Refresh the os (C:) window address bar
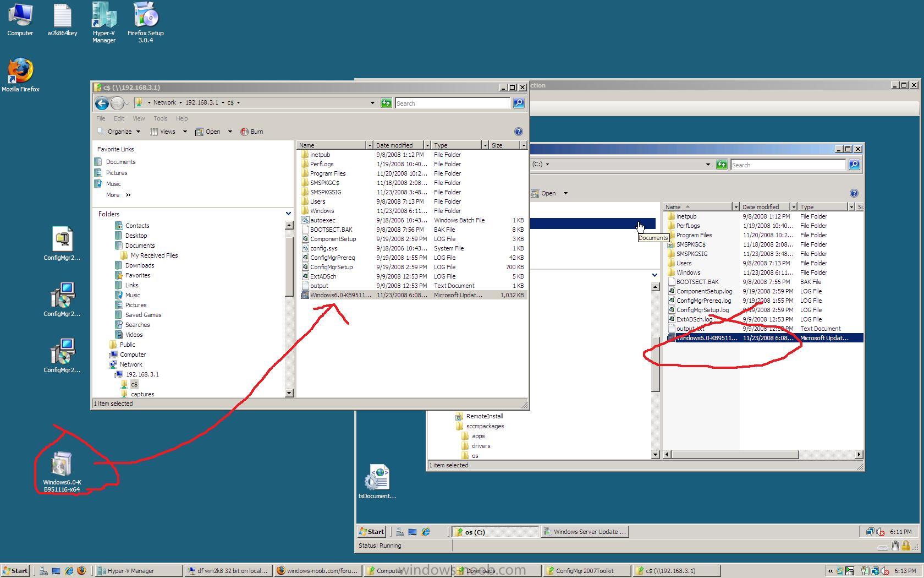Viewport: 924px width, 578px height. [722, 165]
